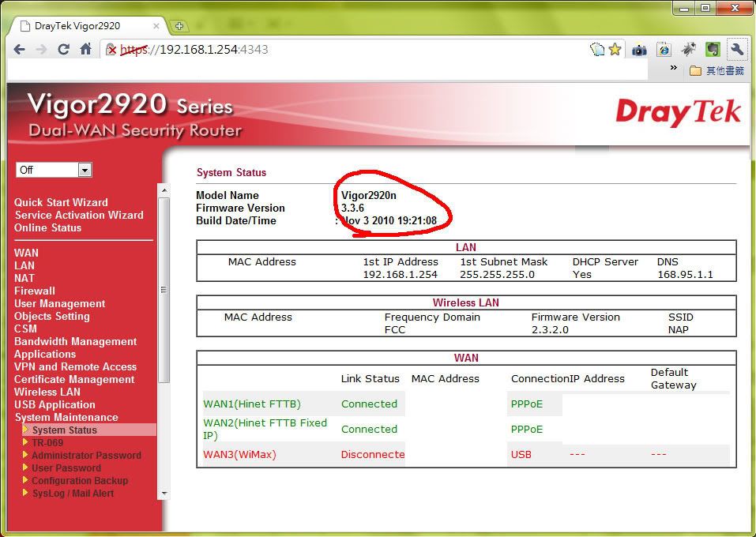The image size is (756, 537).
Task: Open VPN and Remote Access menu
Action: (x=76, y=367)
